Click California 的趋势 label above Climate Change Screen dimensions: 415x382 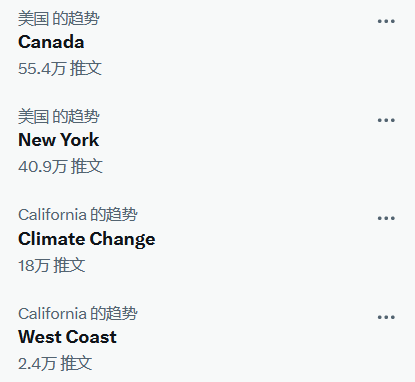[x=78, y=214]
